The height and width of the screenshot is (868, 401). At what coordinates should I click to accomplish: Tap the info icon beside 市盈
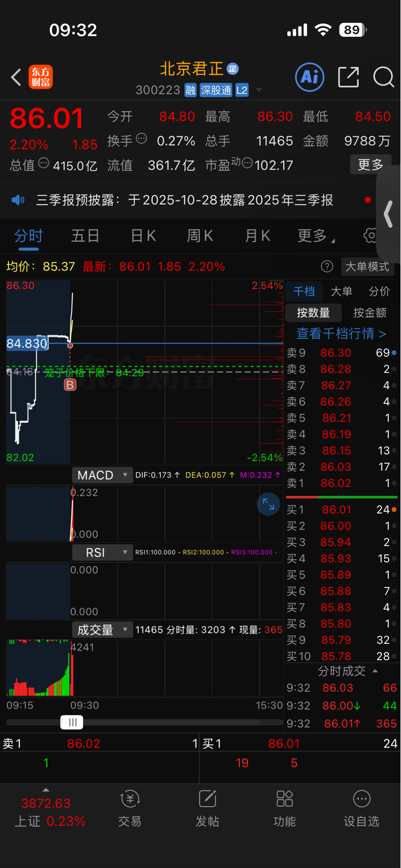247,163
